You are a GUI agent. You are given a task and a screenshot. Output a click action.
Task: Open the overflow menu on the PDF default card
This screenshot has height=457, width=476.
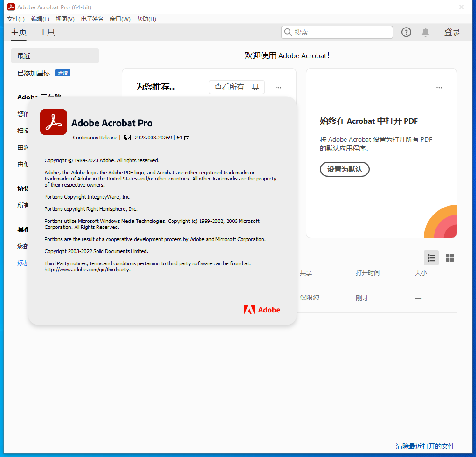click(439, 87)
